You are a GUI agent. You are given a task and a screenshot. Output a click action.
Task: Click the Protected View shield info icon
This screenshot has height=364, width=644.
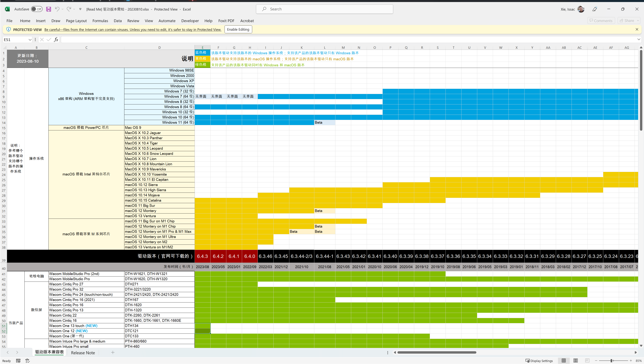pos(9,29)
